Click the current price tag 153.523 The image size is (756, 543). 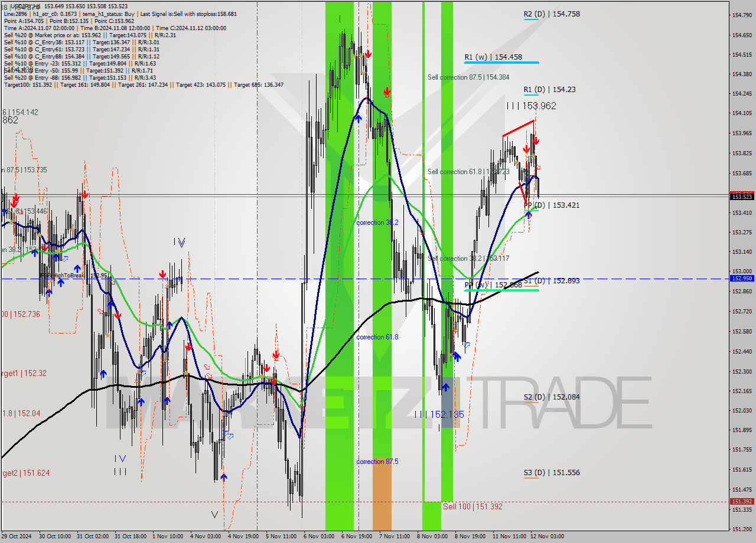point(742,197)
